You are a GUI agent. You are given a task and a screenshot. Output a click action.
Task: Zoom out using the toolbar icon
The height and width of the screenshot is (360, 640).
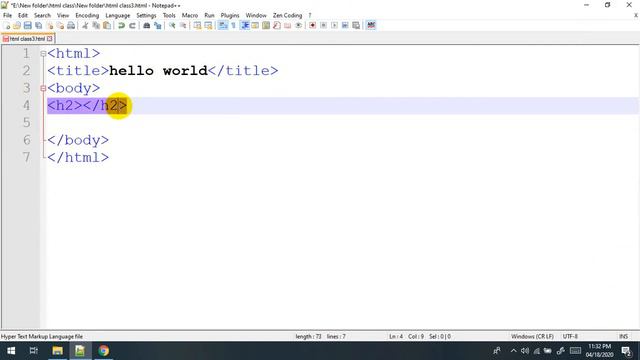(x=183, y=25)
